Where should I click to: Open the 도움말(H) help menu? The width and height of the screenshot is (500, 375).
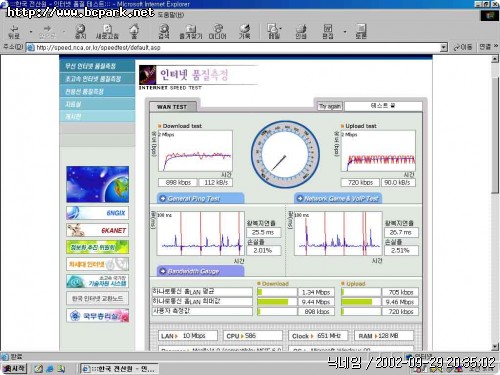(x=170, y=15)
